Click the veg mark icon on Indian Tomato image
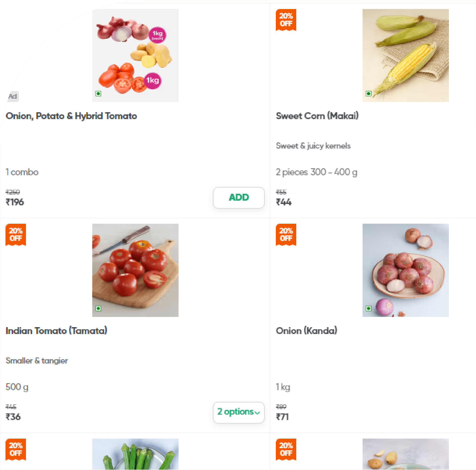The height and width of the screenshot is (470, 476). tap(98, 308)
